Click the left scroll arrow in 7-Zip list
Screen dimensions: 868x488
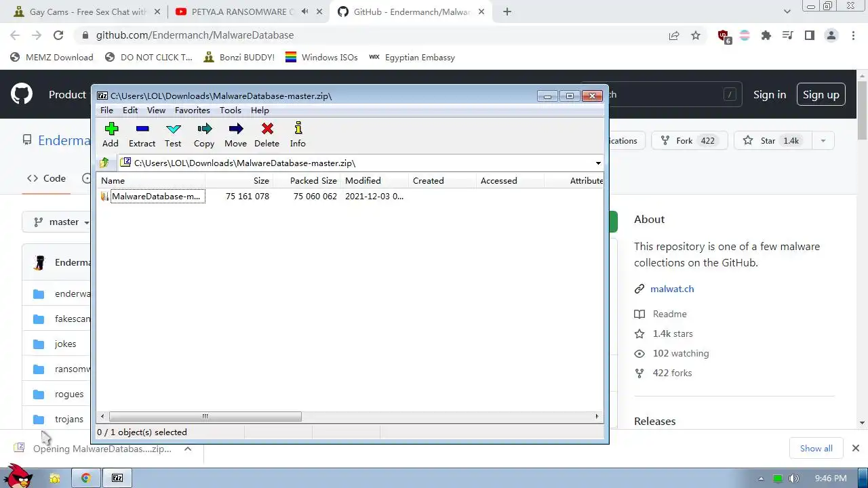point(103,416)
